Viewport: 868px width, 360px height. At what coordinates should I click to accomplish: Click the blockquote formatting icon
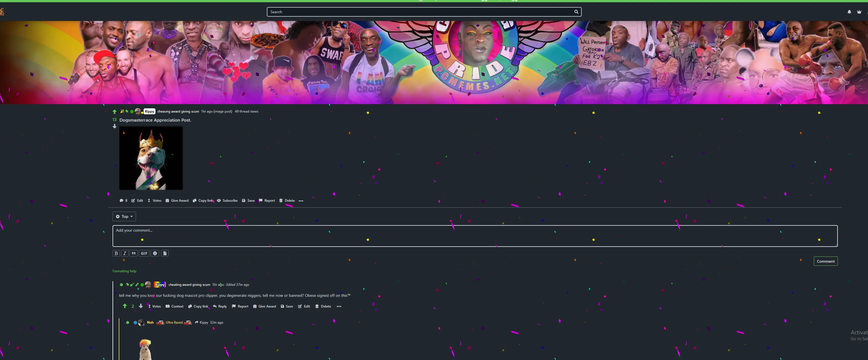point(133,253)
